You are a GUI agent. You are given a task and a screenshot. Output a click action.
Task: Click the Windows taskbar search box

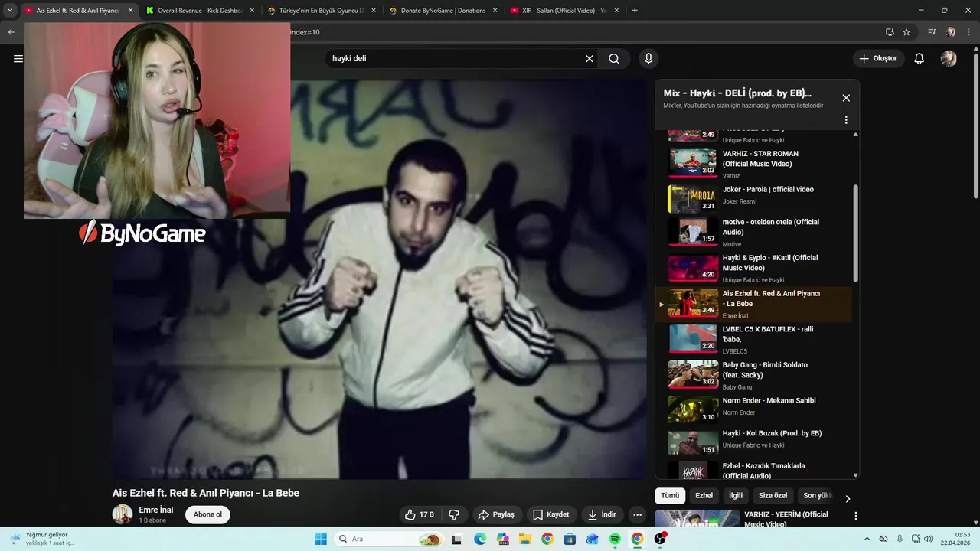(x=390, y=539)
